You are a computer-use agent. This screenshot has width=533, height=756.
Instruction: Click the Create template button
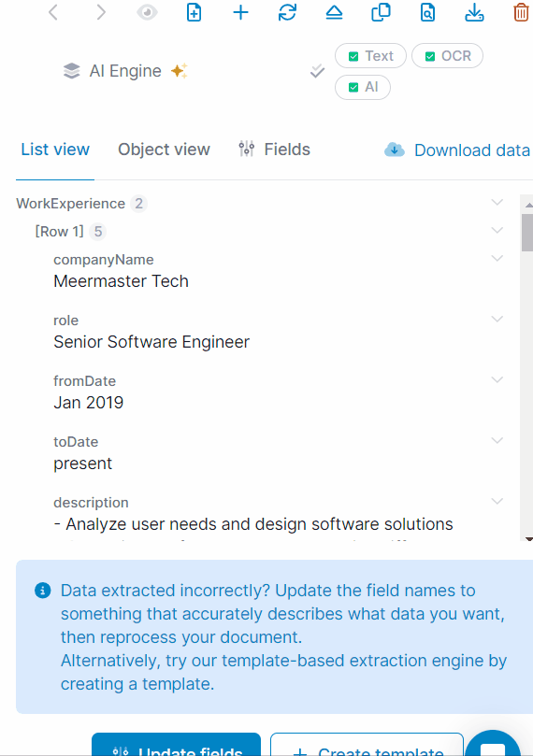point(367,747)
